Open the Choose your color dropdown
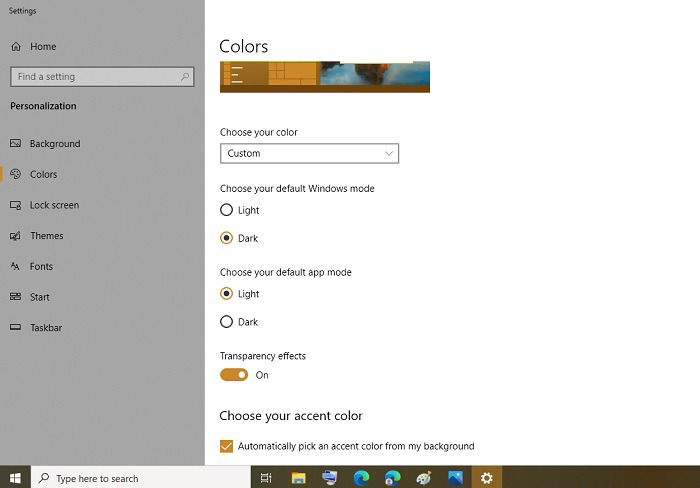700x488 pixels. [309, 154]
